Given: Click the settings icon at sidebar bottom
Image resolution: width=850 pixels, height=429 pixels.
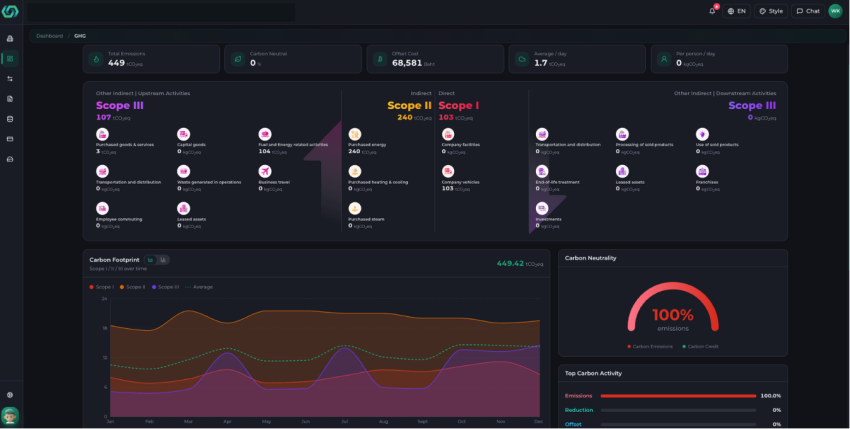Looking at the screenshot, I should pyautogui.click(x=10, y=395).
